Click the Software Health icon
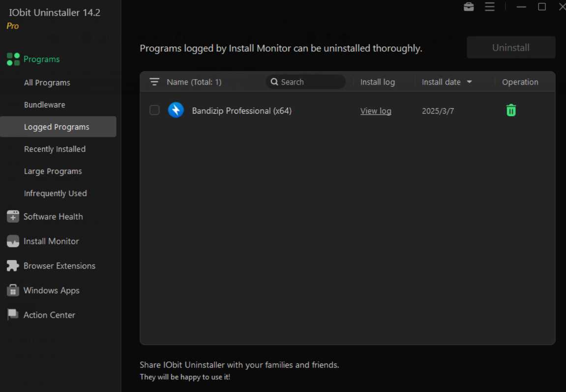 click(x=13, y=216)
